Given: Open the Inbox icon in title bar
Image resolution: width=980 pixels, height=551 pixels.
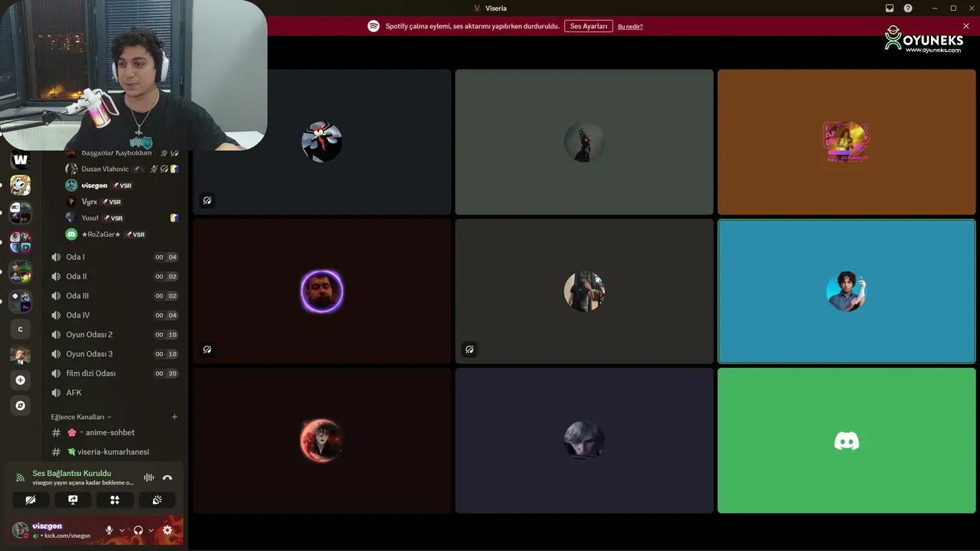Looking at the screenshot, I should pyautogui.click(x=890, y=8).
